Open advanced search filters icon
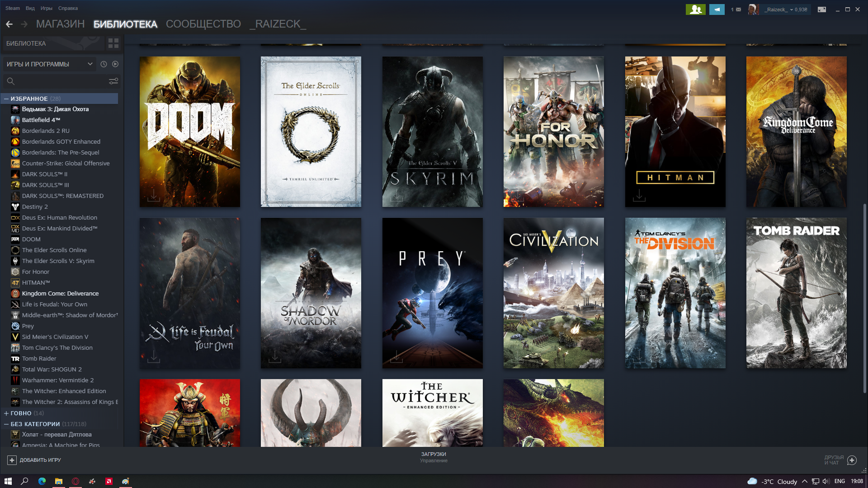The height and width of the screenshot is (488, 868). [113, 81]
